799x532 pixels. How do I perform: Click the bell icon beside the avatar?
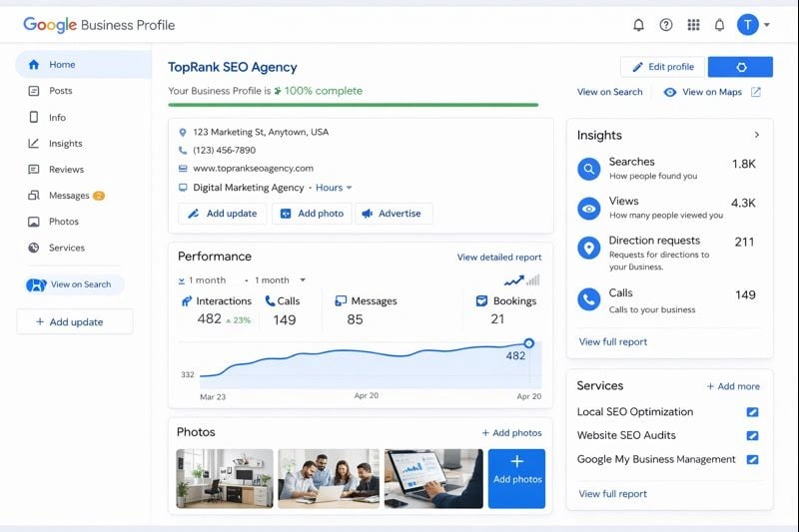pos(719,24)
